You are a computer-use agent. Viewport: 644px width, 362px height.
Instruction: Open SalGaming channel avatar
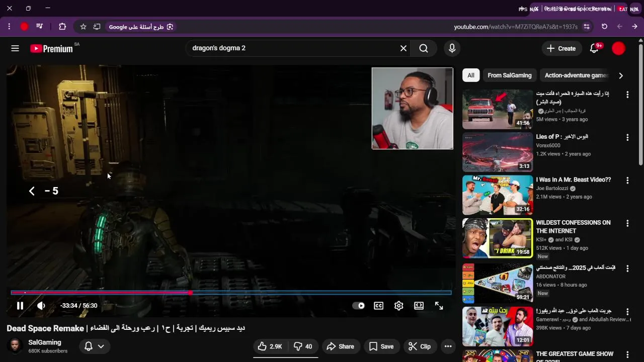pyautogui.click(x=15, y=346)
